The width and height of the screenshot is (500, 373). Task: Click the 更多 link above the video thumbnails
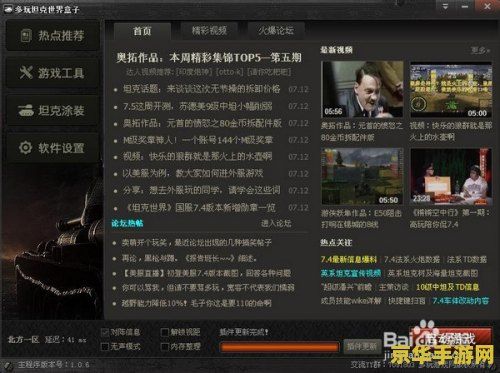[x=480, y=50]
